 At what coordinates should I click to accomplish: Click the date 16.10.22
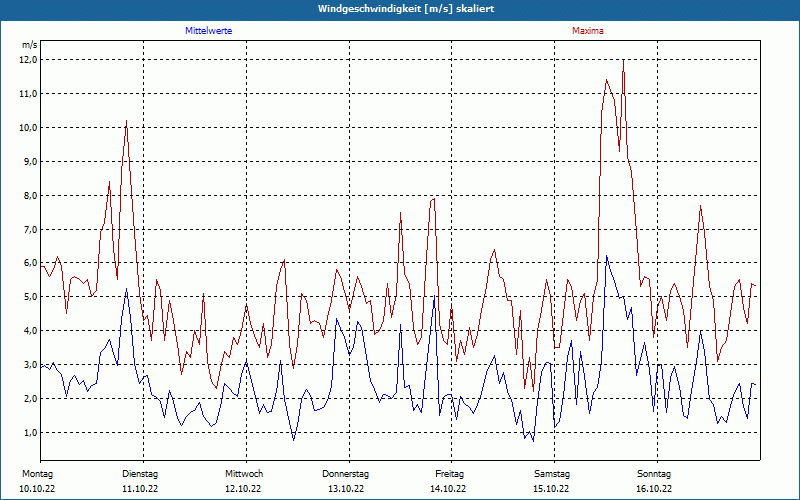coord(654,489)
